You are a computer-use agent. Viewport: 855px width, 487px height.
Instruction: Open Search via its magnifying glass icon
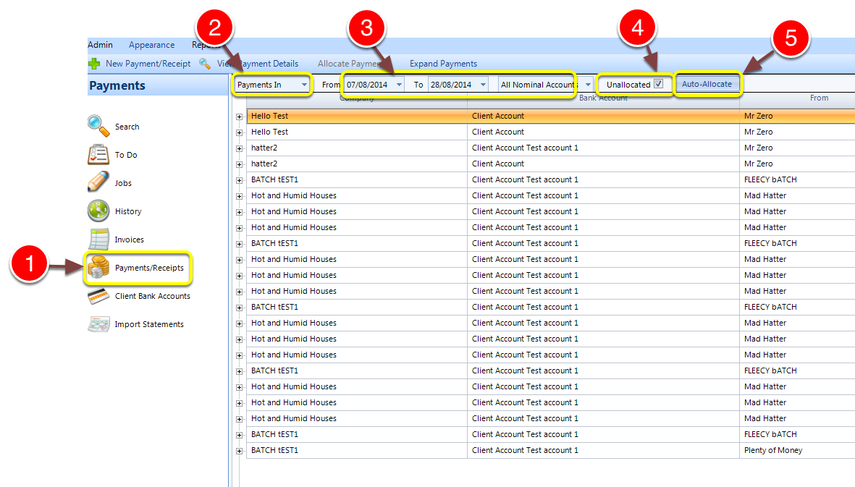tap(98, 126)
